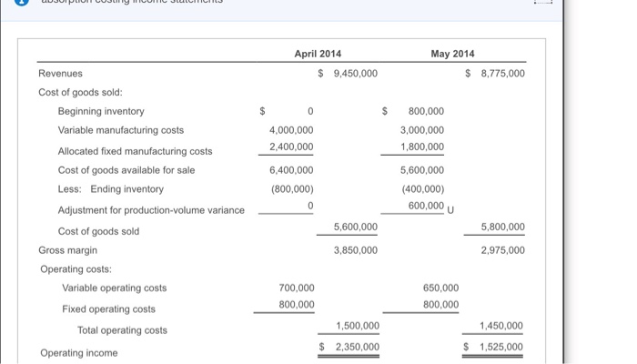The height and width of the screenshot is (364, 637).
Task: Select the 3,000,000 variable manufacturing value
Action: click(422, 130)
